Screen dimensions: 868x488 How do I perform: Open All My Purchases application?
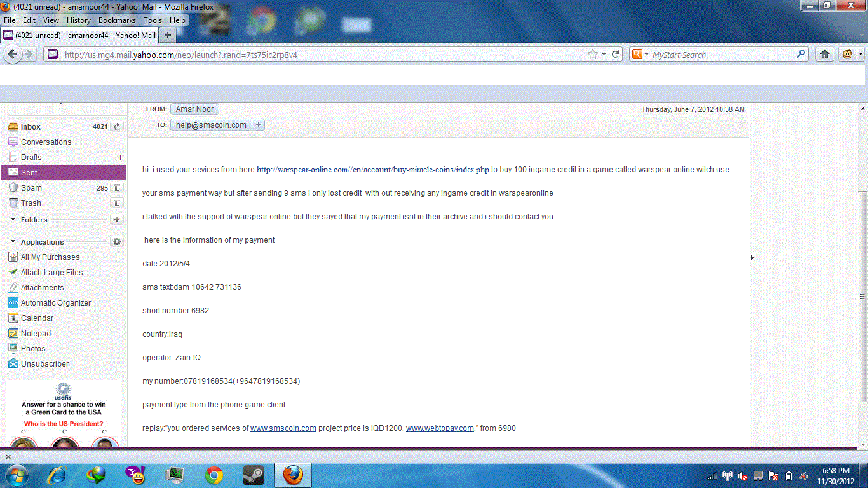pos(50,257)
